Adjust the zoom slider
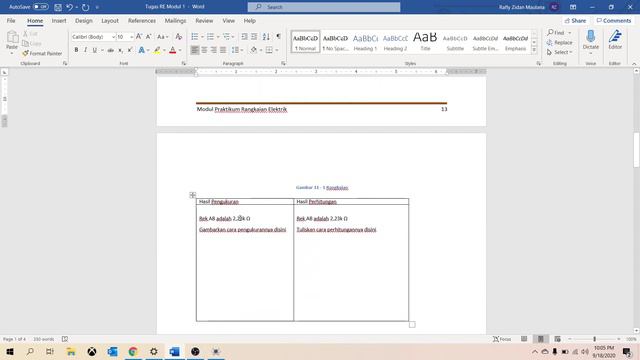This screenshot has height=360, width=640. point(594,339)
